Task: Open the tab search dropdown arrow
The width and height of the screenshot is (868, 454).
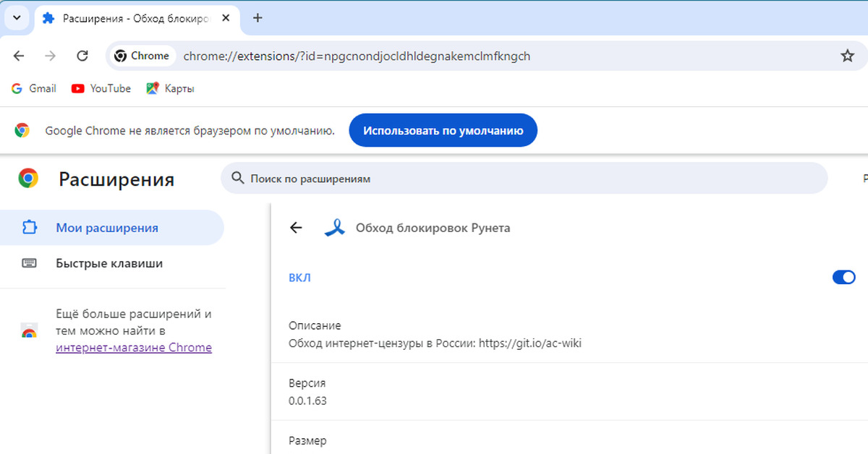Action: pyautogui.click(x=17, y=18)
